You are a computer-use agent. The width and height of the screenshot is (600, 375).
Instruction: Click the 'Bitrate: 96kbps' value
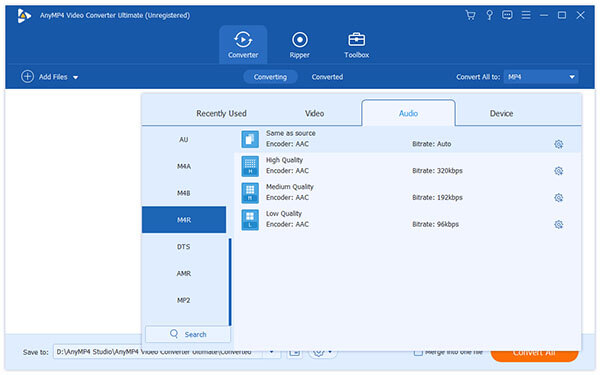click(x=435, y=224)
